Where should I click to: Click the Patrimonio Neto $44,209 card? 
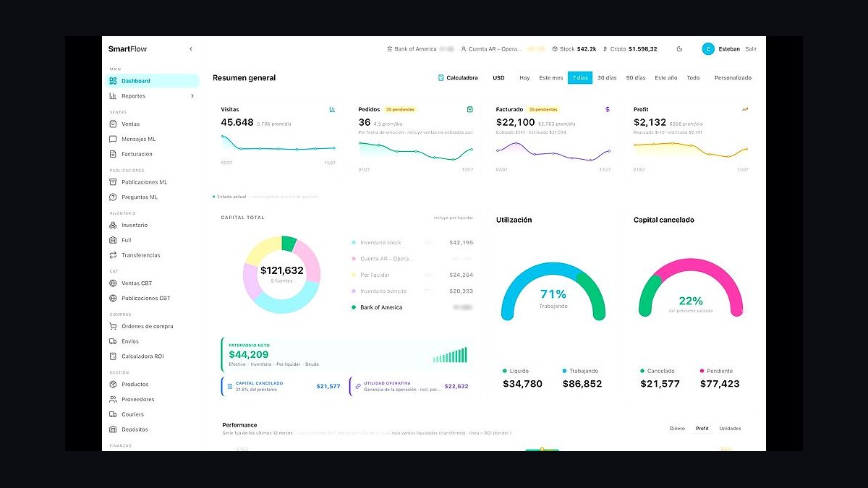[349, 355]
